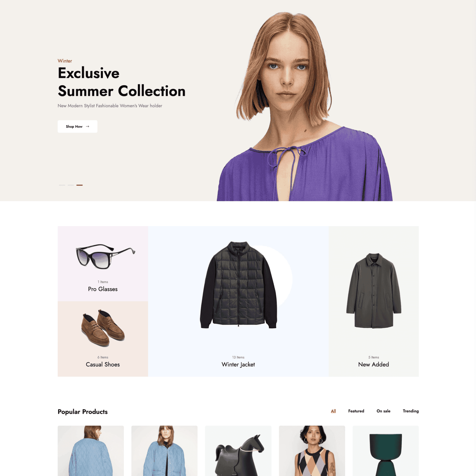Open the argyle vest product thumbnail

pos(312,451)
